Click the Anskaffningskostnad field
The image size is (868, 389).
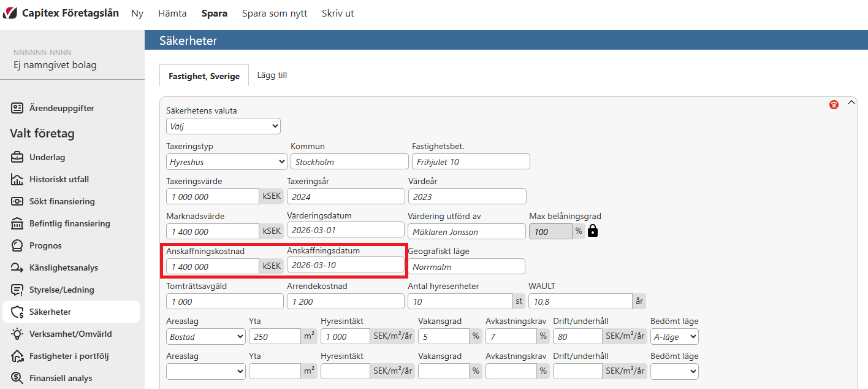click(213, 266)
